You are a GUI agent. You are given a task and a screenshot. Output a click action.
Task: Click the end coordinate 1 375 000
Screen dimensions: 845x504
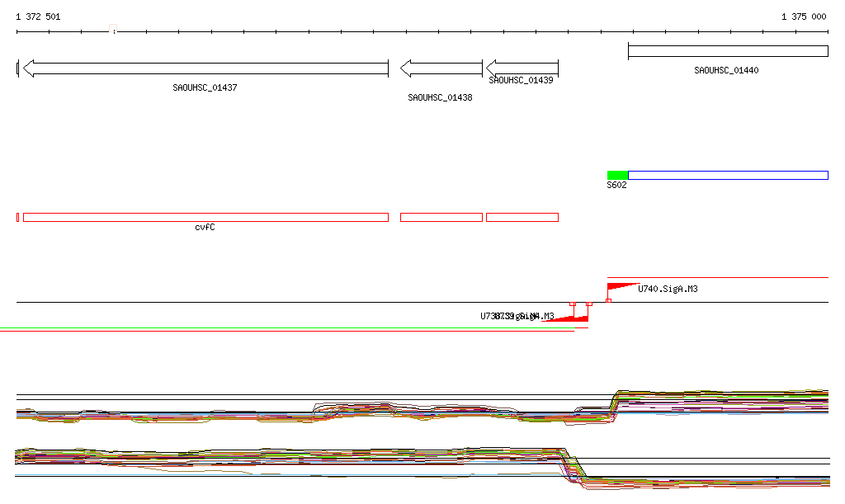pyautogui.click(x=804, y=16)
